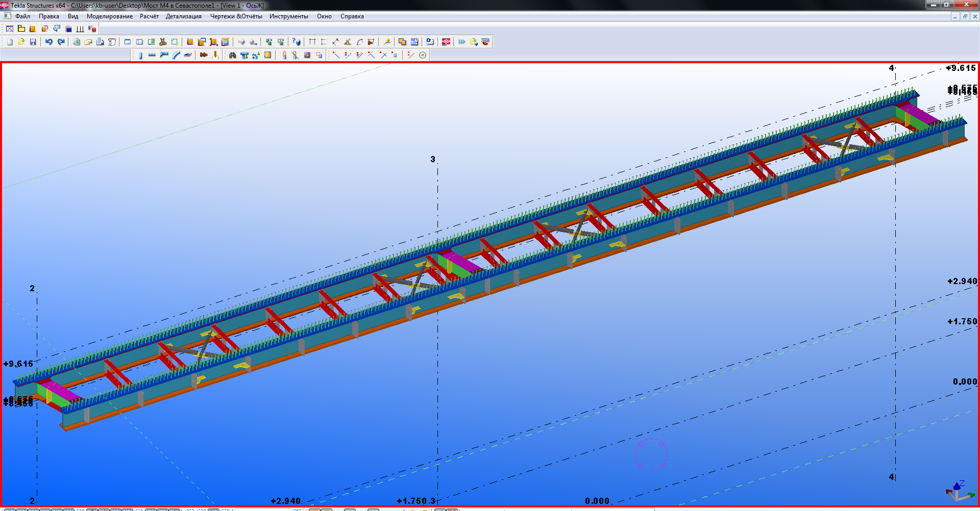Click the magenta dashed circle in the model view
This screenshot has width=980, height=511.
(651, 454)
